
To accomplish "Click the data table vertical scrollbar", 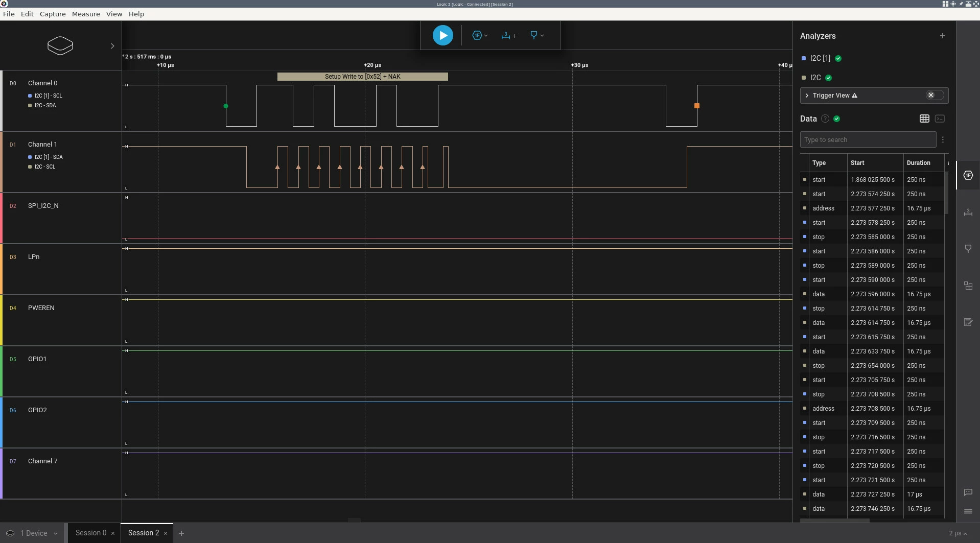I will 946,193.
